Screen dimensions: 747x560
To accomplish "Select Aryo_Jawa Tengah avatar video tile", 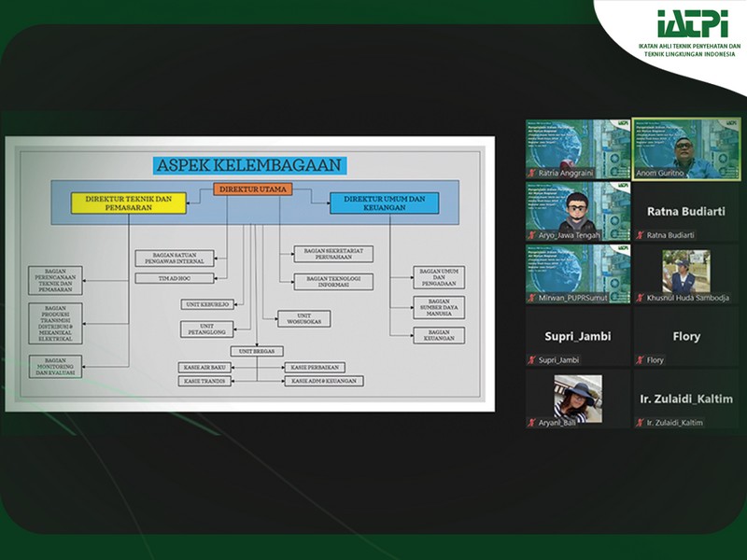I will [578, 212].
